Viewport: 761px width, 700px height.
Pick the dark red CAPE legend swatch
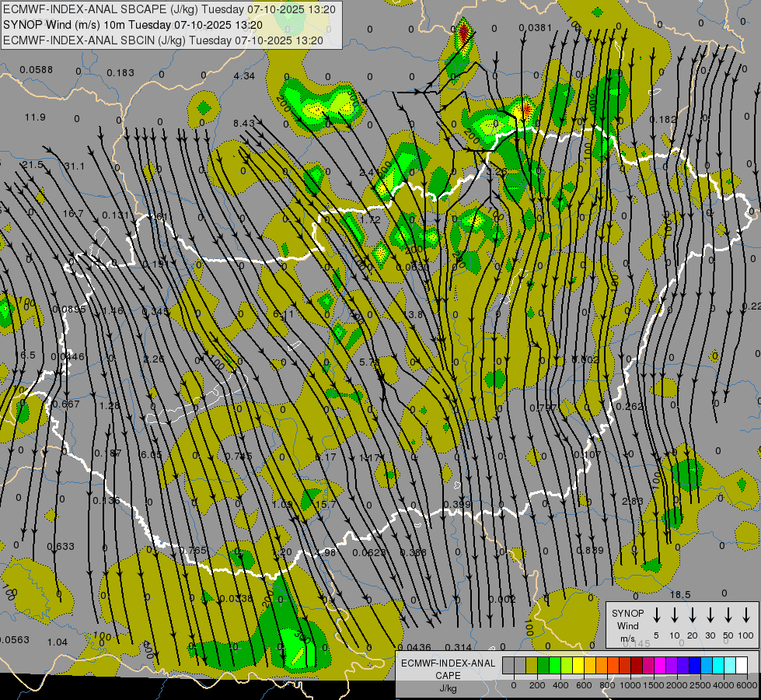(x=637, y=665)
